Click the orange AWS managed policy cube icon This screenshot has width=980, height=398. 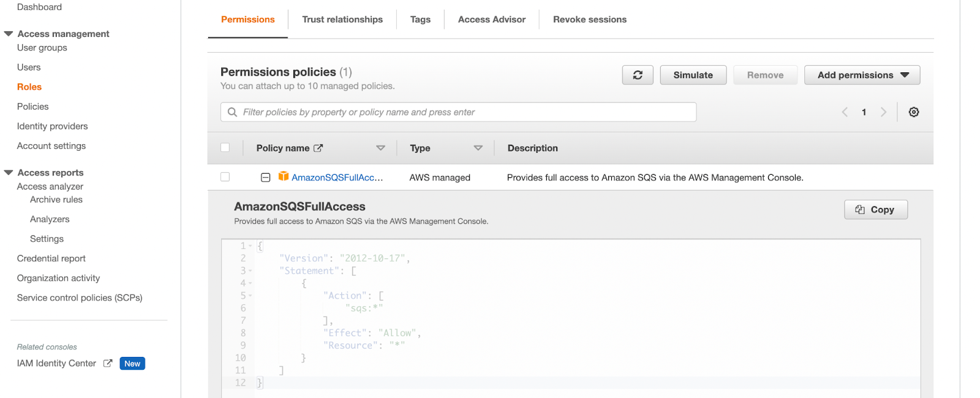(x=284, y=177)
